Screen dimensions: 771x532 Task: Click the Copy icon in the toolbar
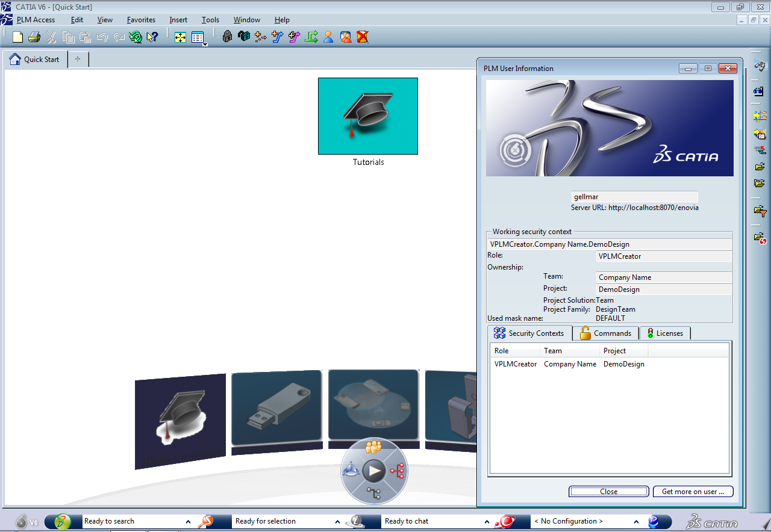[68, 37]
